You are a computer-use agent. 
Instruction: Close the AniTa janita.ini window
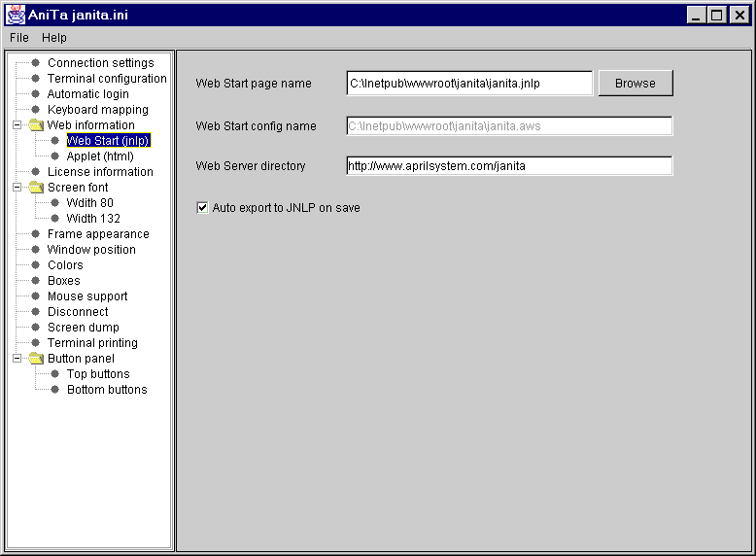pyautogui.click(x=739, y=15)
